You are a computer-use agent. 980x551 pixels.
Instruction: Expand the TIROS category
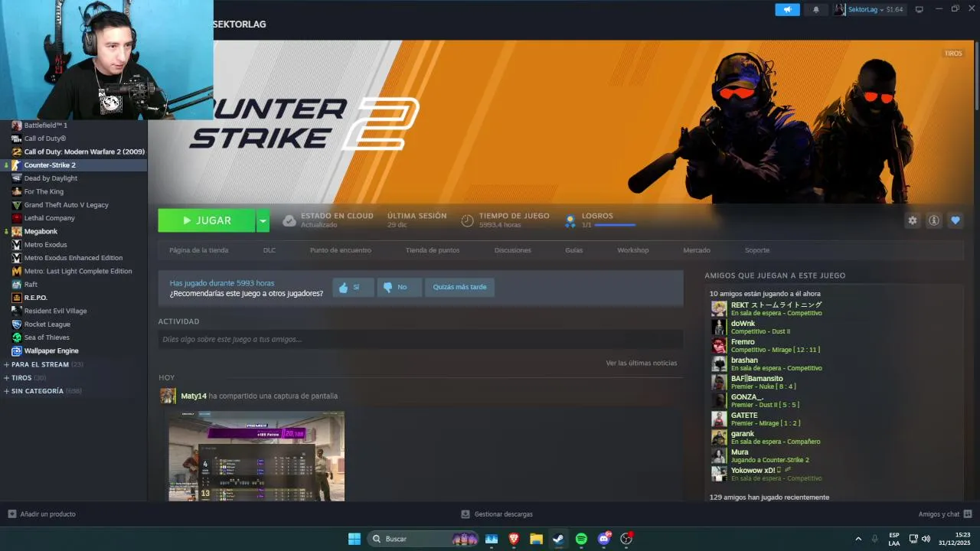(24, 377)
